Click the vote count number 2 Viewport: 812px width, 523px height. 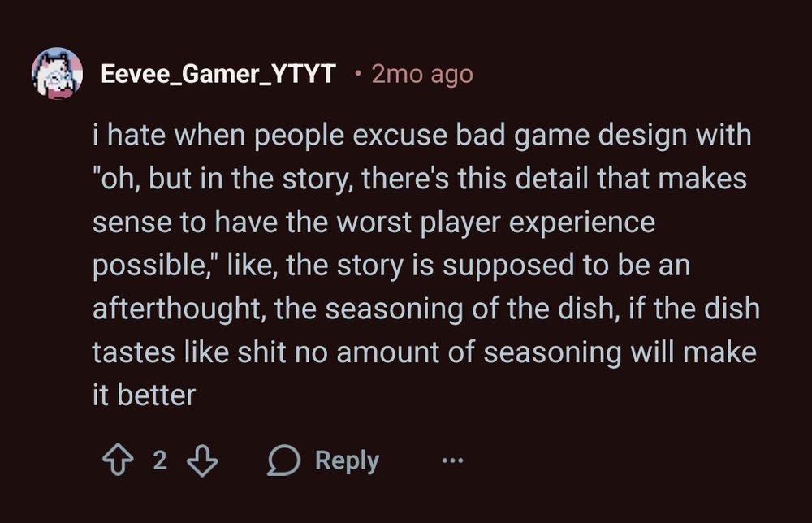point(160,461)
